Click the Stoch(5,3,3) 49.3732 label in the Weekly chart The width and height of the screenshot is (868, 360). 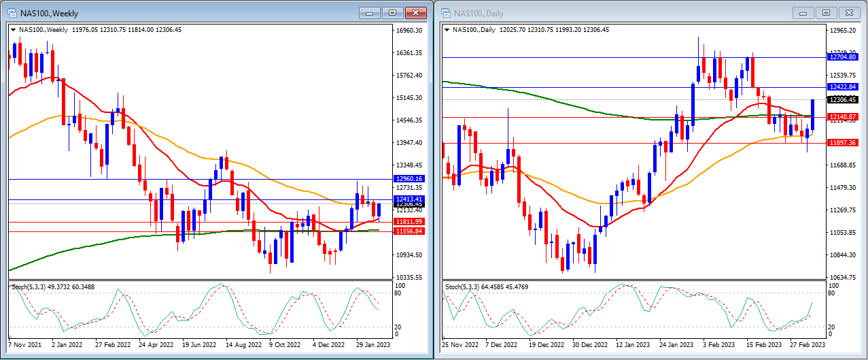tap(52, 287)
